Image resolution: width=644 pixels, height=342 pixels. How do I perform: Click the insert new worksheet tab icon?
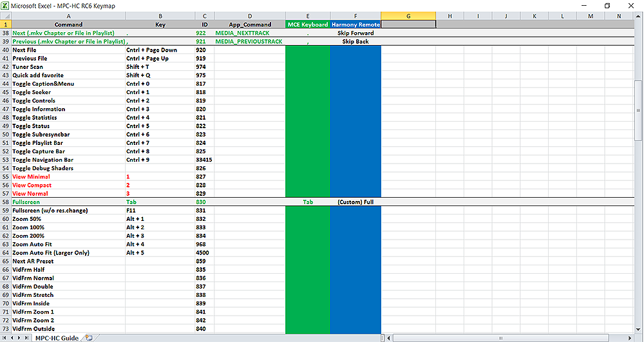(x=89, y=338)
